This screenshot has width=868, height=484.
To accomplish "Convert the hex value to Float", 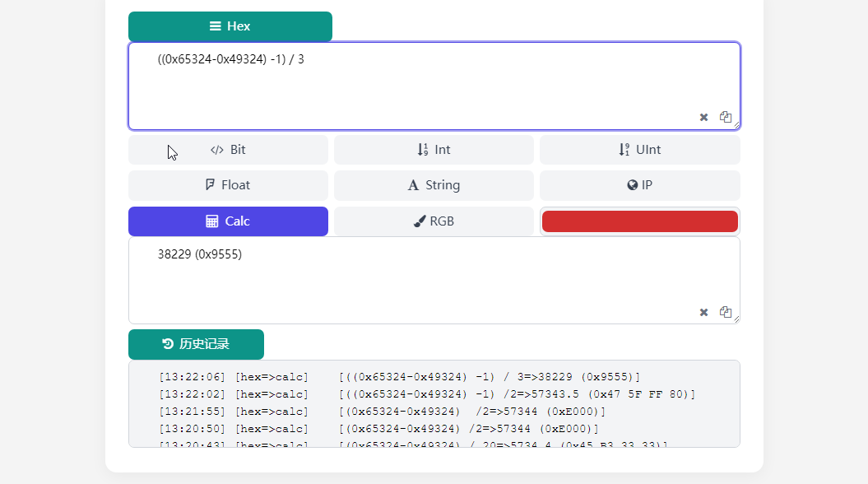I will click(228, 185).
